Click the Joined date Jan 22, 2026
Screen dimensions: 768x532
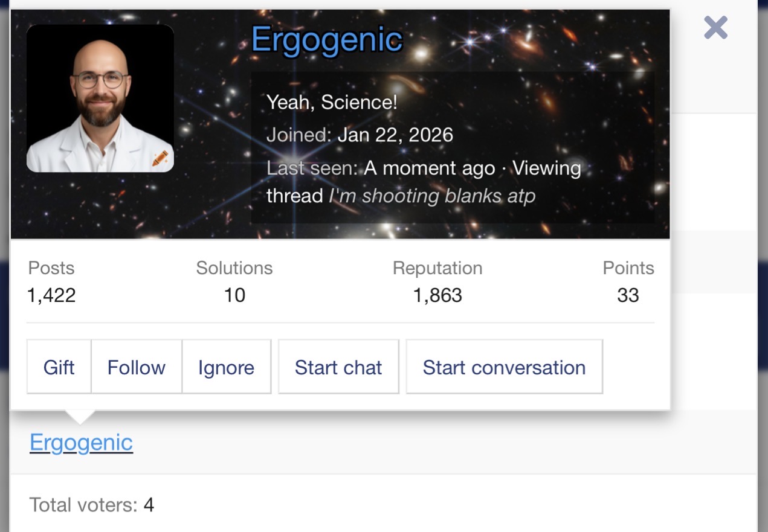tap(395, 135)
